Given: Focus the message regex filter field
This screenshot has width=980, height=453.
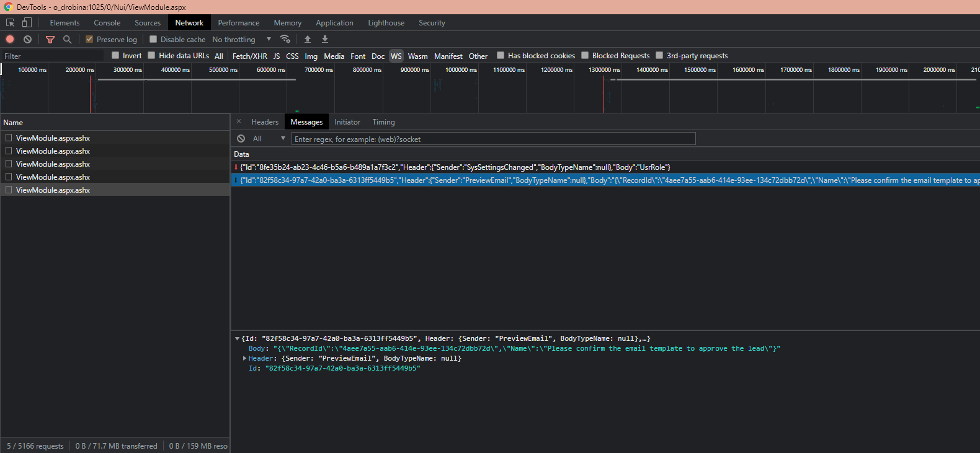Looking at the screenshot, I should [x=493, y=139].
